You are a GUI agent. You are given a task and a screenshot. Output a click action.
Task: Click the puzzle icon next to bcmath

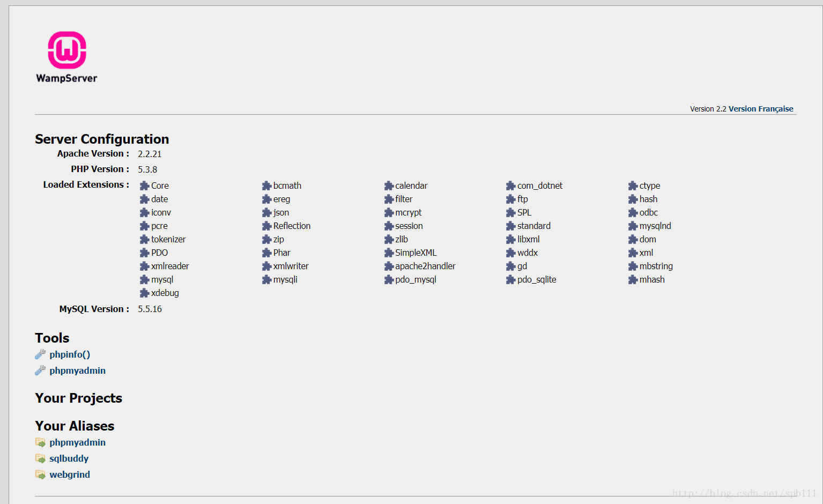[x=266, y=186]
